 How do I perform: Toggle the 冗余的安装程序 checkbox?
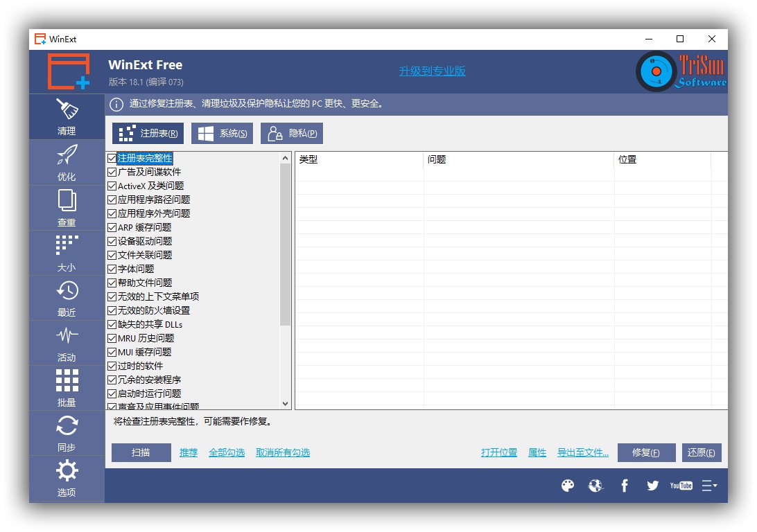(112, 380)
